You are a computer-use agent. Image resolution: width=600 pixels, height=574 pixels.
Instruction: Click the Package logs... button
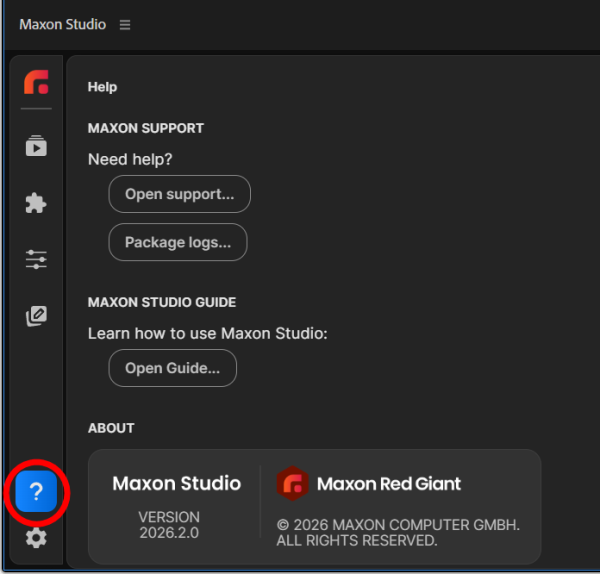click(178, 242)
